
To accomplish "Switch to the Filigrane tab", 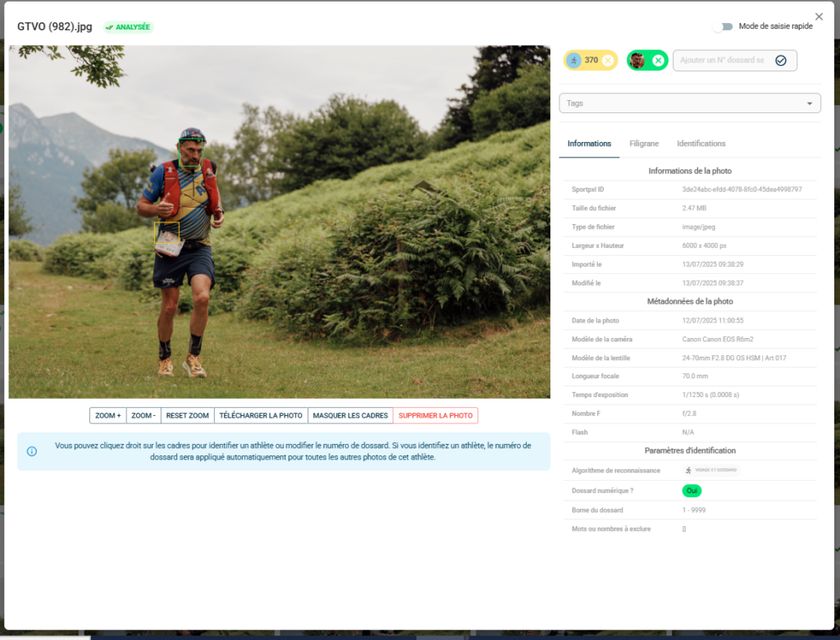I will (644, 144).
